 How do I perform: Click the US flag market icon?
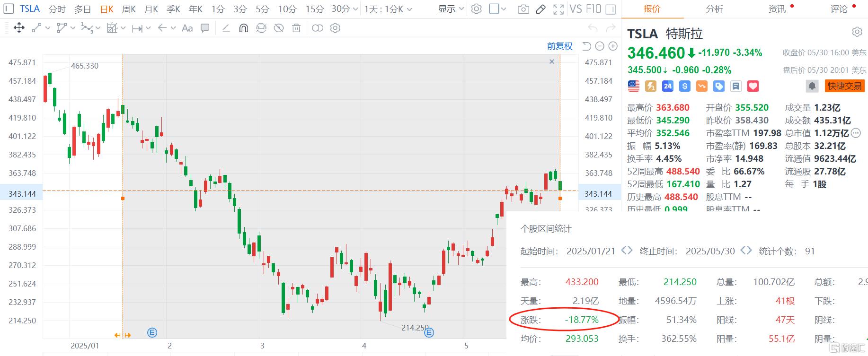633,86
